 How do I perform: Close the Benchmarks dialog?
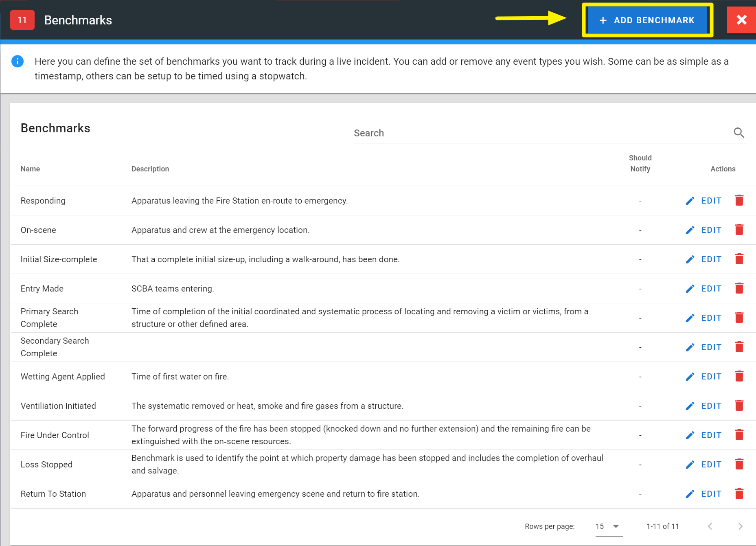click(x=741, y=20)
